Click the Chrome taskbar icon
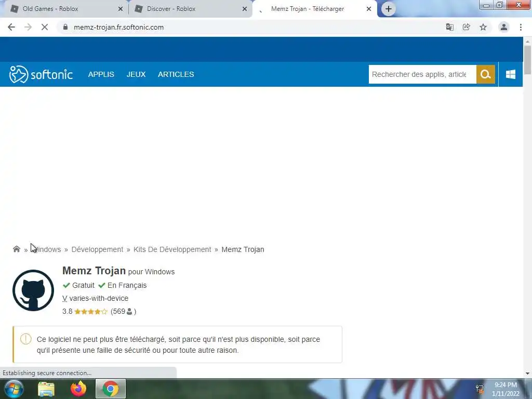The width and height of the screenshot is (532, 399). (x=111, y=389)
